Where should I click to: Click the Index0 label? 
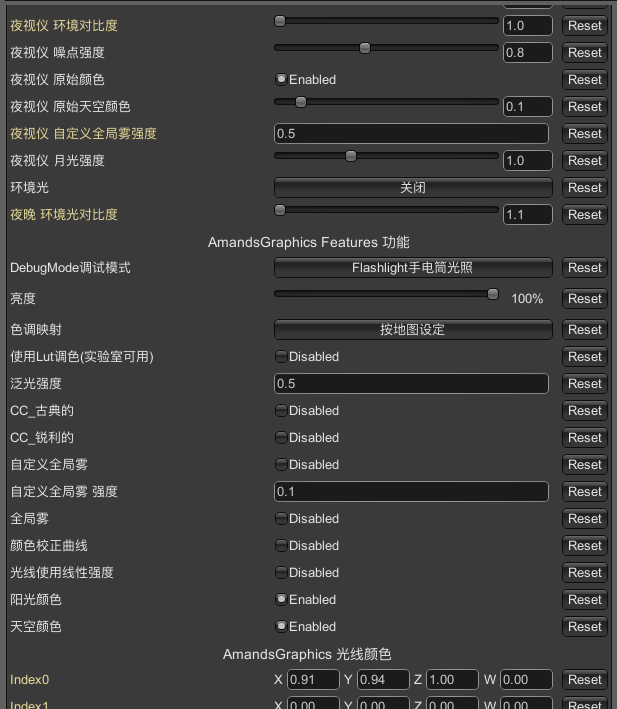tap(29, 680)
